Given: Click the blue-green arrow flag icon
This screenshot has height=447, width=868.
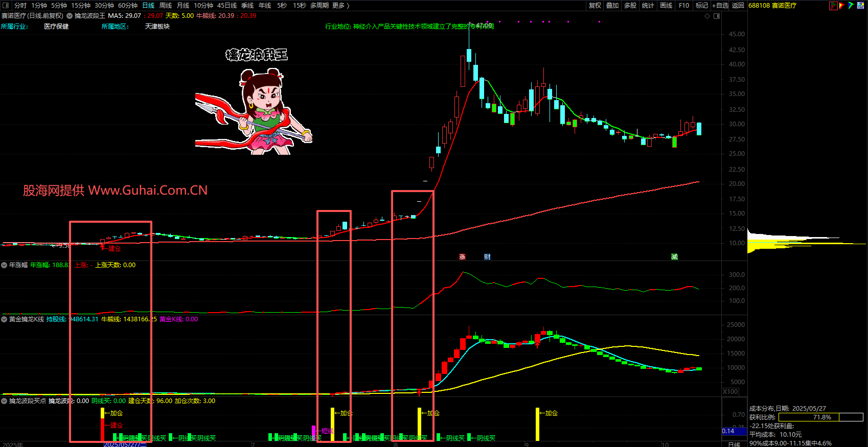Looking at the screenshot, I should (851, 6).
